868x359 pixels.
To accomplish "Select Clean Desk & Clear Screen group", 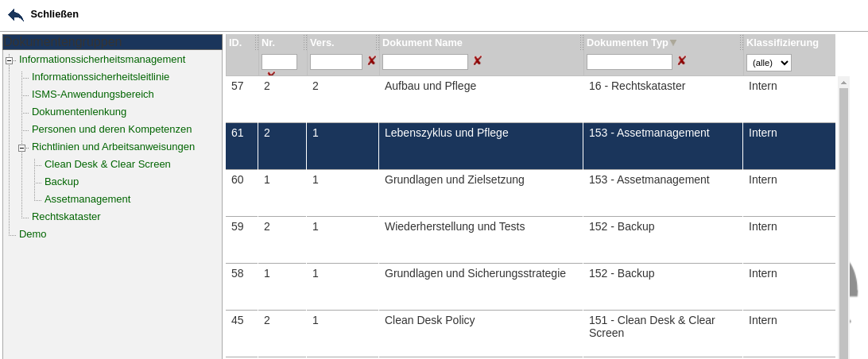I will click(107, 164).
